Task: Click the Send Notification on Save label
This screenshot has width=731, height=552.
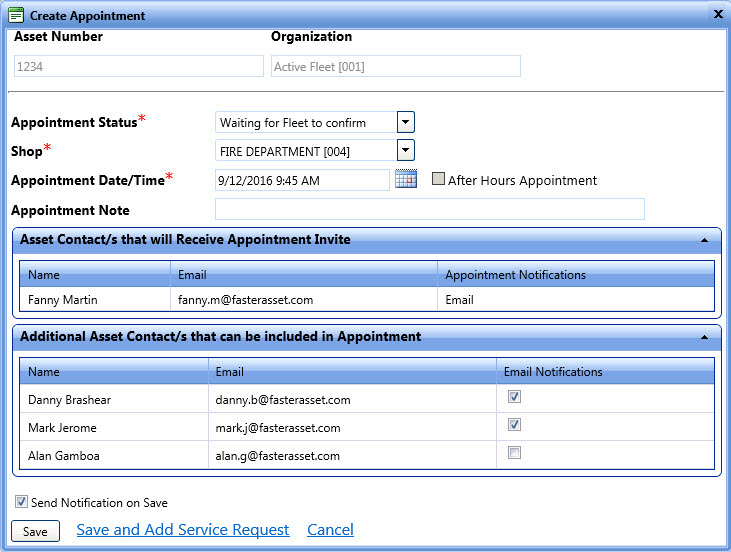Action: (99, 502)
